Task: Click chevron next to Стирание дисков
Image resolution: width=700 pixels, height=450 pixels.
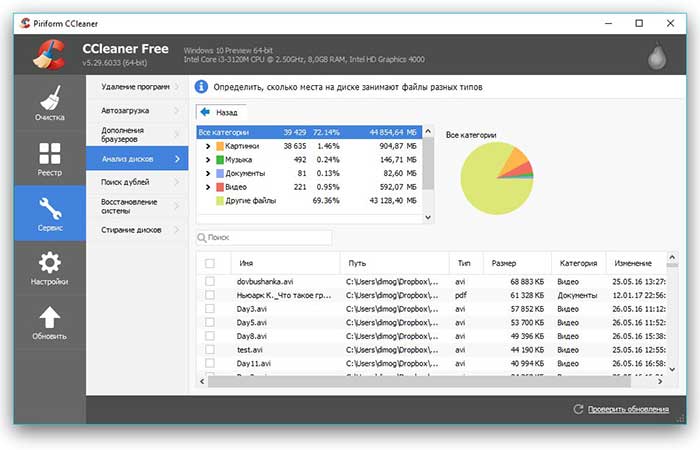Action: click(177, 229)
